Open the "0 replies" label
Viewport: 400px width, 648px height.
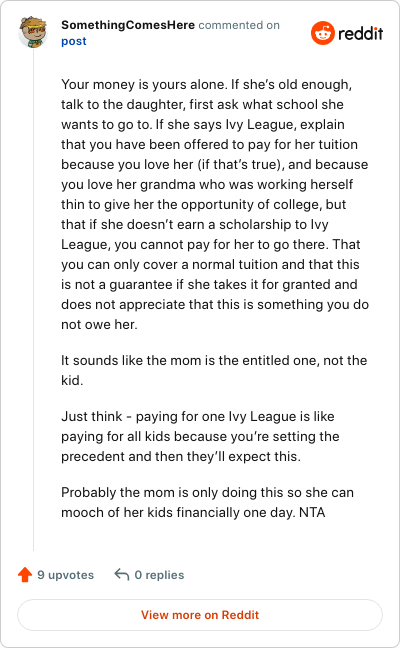pyautogui.click(x=159, y=575)
